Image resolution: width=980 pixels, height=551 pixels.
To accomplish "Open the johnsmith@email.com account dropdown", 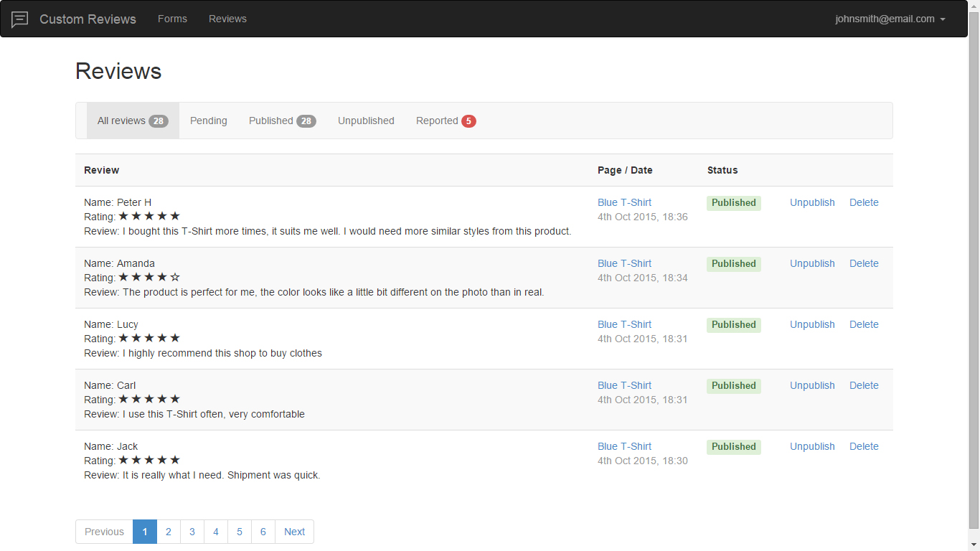I will click(x=890, y=19).
